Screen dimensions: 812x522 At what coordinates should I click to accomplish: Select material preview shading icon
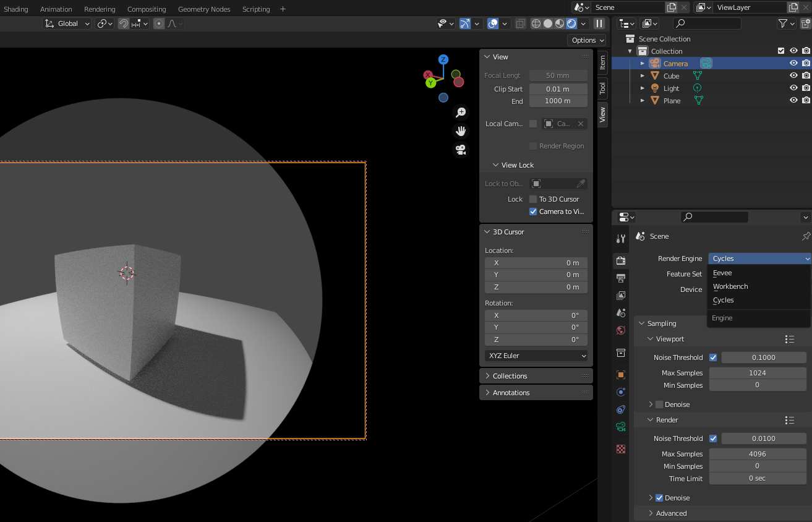(560, 24)
